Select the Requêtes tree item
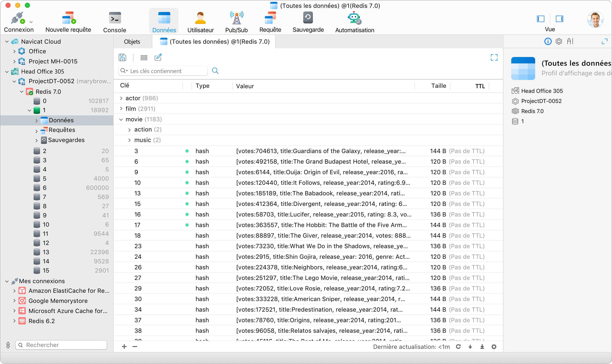The height and width of the screenshot is (364, 612). (62, 130)
